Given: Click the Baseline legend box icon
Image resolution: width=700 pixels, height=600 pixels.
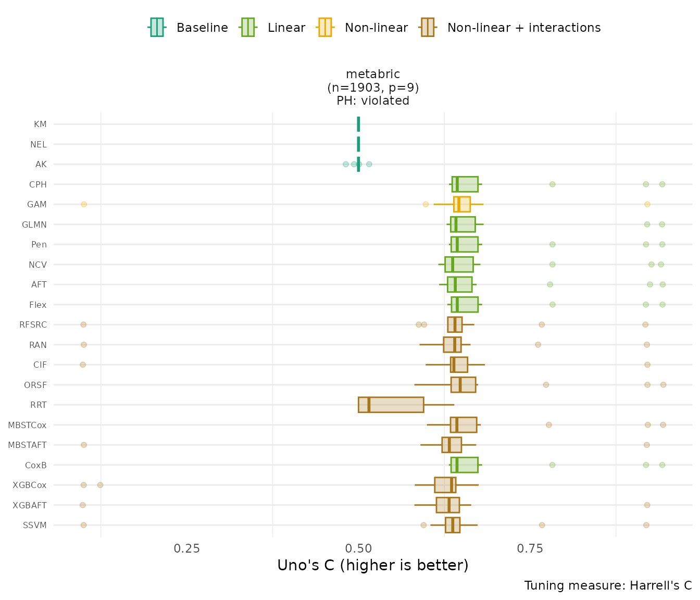Looking at the screenshot, I should coord(157,27).
